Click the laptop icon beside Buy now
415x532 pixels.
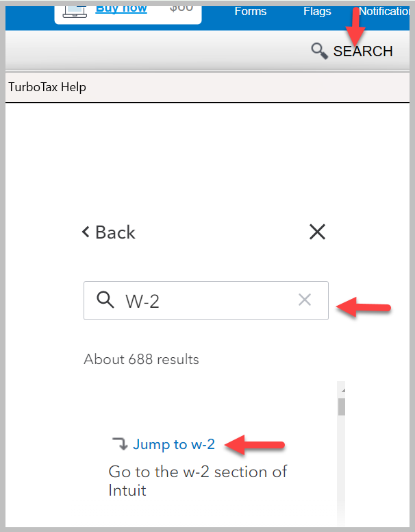click(75, 9)
